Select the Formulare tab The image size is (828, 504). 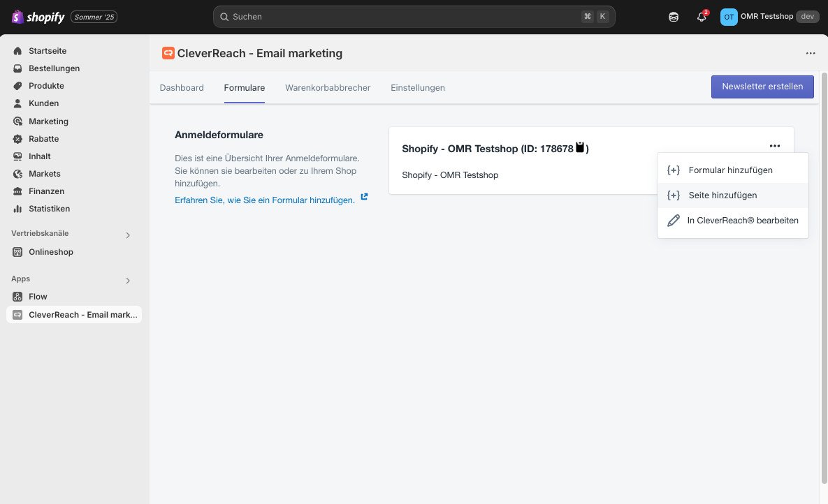pos(245,87)
